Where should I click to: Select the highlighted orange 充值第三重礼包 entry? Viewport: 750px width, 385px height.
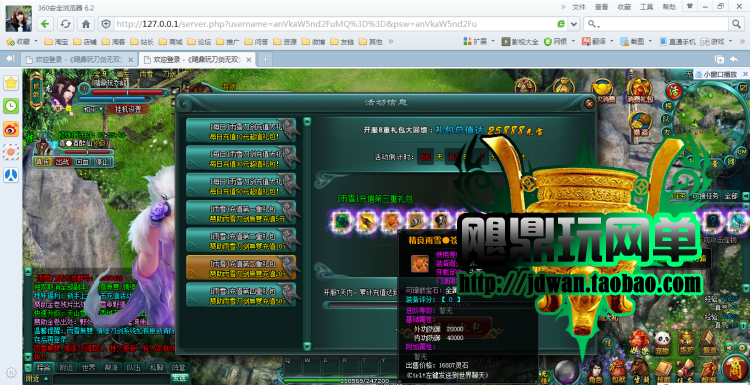pos(240,267)
